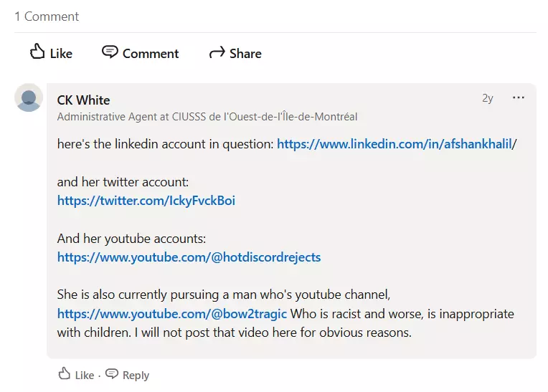Click 'here's the linkedin account in question' text
Screen dimensions: 548x392
pos(165,144)
